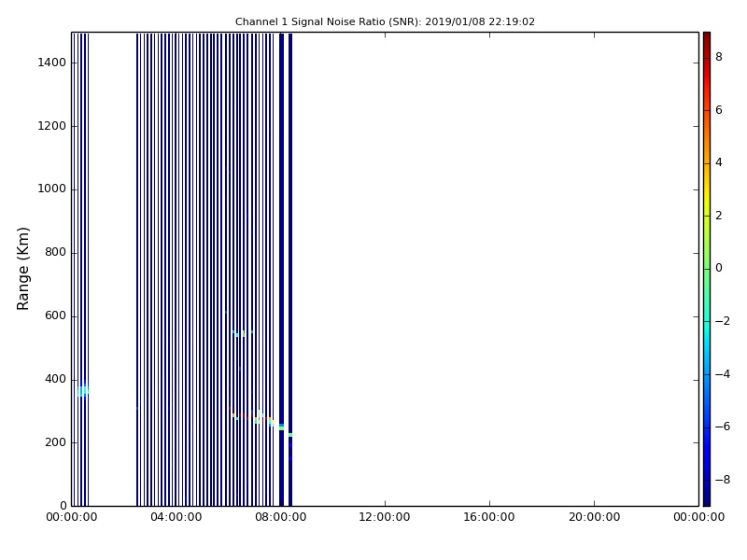Click the echo near 550 km around 06:30
Screen dimensions: 747x560
click(243, 333)
